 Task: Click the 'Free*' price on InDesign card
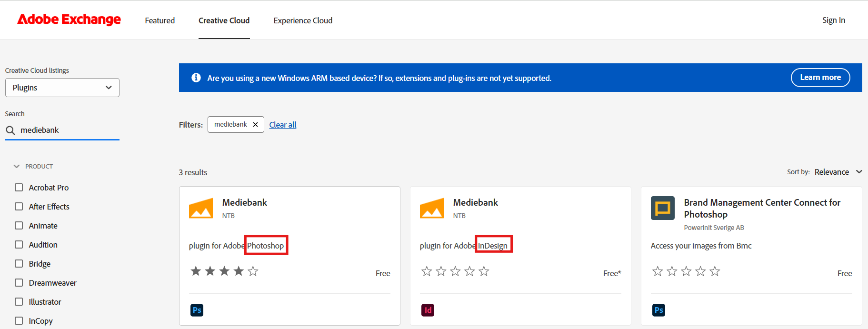pyautogui.click(x=612, y=273)
